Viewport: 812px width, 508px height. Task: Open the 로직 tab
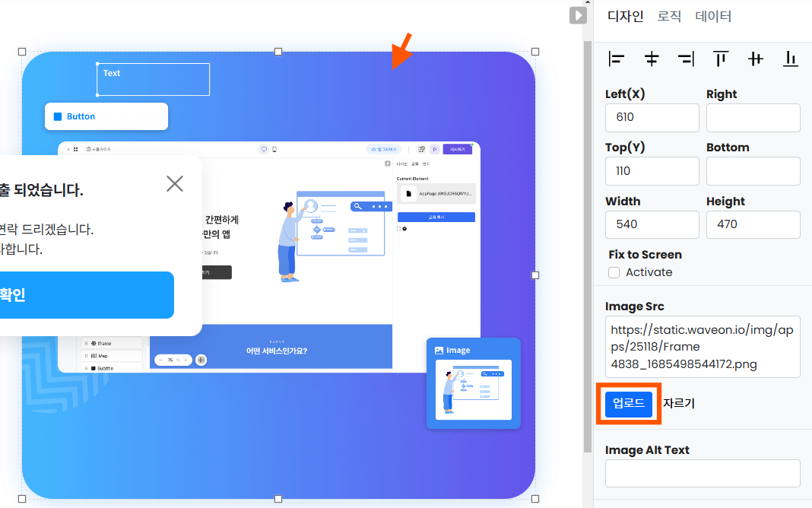669,16
